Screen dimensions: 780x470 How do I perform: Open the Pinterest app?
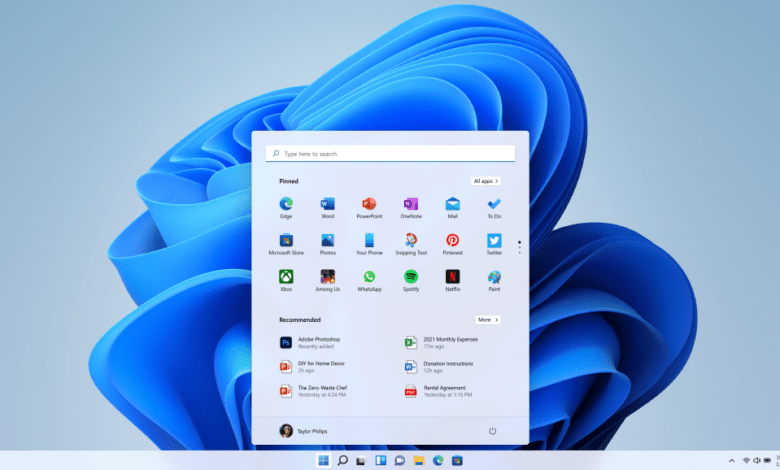[453, 244]
